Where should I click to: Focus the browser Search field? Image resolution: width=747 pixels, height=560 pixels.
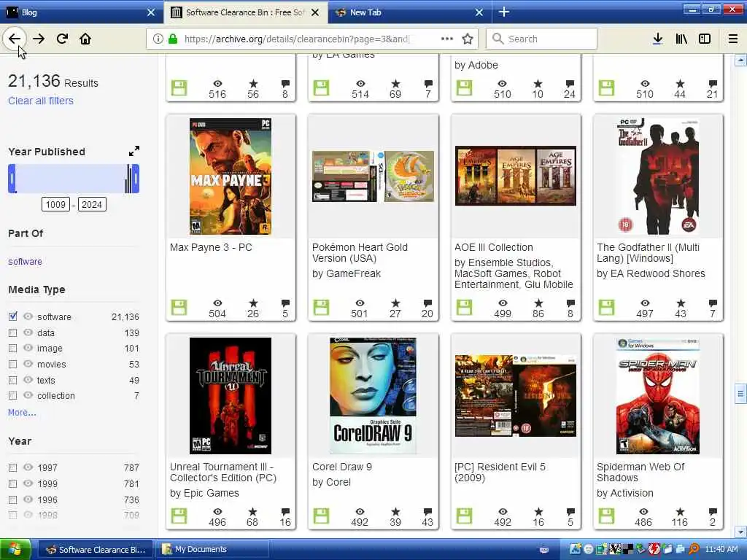(541, 39)
